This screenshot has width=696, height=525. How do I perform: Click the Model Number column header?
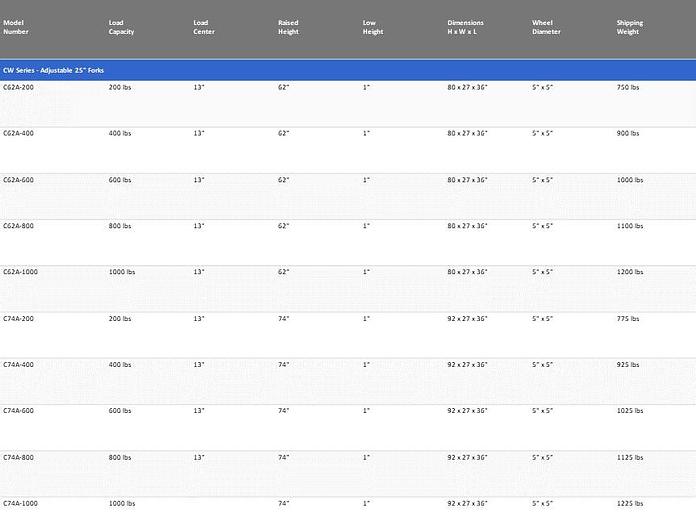pyautogui.click(x=16, y=27)
